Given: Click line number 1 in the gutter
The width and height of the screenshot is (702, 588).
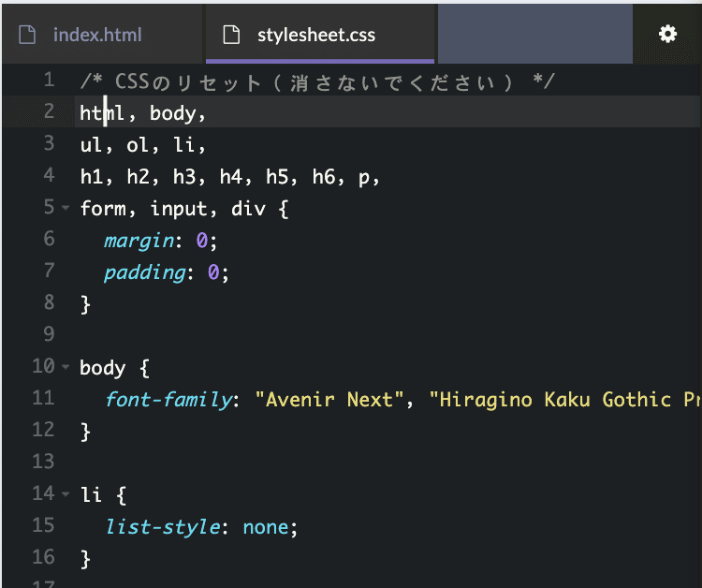Looking at the screenshot, I should pyautogui.click(x=50, y=80).
